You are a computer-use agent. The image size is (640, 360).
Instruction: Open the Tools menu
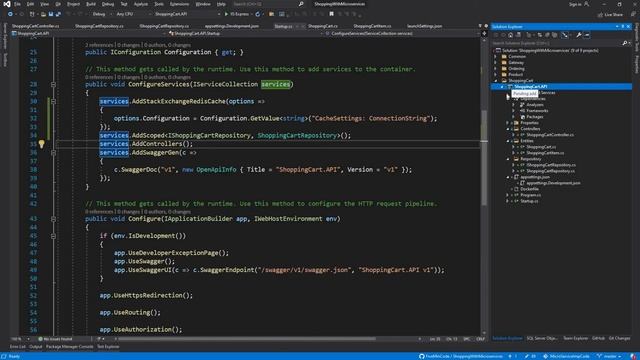(x=159, y=4)
